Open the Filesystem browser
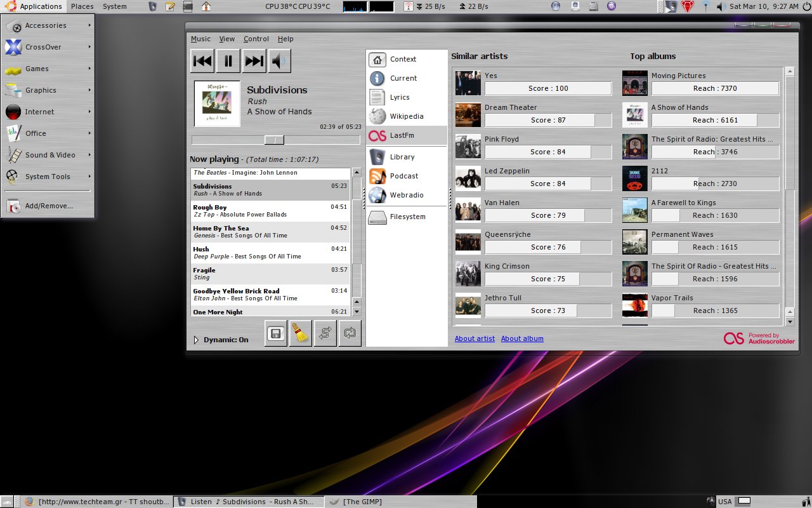 (407, 217)
